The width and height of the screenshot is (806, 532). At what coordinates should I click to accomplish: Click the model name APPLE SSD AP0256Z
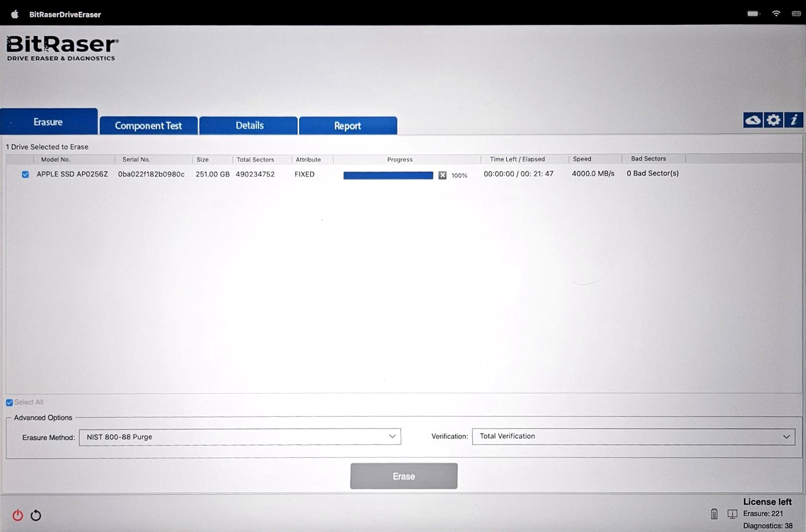pyautogui.click(x=72, y=174)
